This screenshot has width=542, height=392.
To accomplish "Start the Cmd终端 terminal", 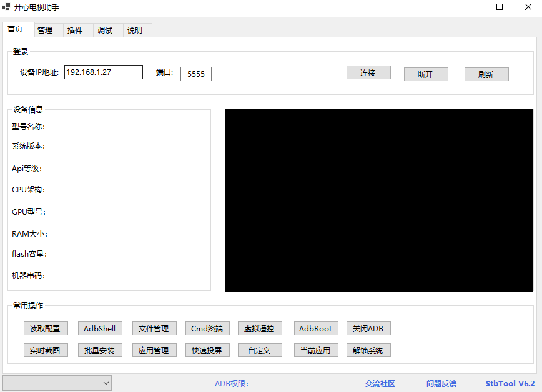I will coord(207,328).
